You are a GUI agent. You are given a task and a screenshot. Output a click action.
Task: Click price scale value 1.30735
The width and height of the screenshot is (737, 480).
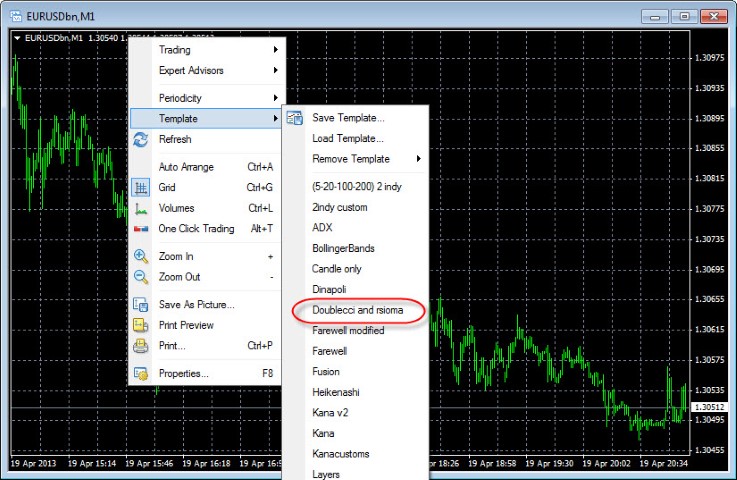click(710, 239)
